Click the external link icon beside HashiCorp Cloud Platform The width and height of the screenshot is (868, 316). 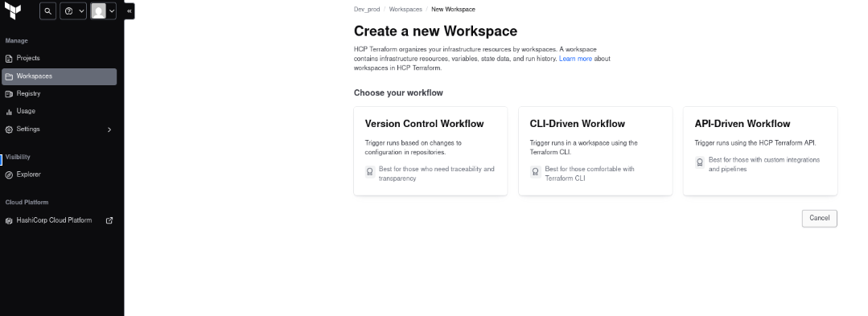click(x=109, y=220)
